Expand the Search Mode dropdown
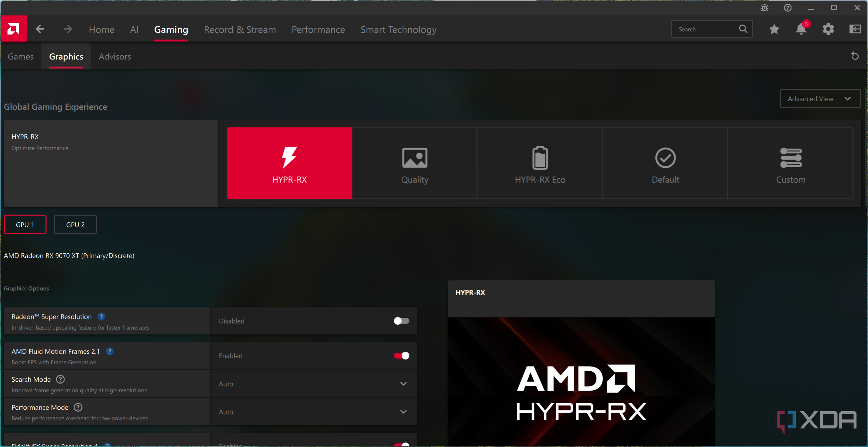868x447 pixels. pyautogui.click(x=403, y=384)
